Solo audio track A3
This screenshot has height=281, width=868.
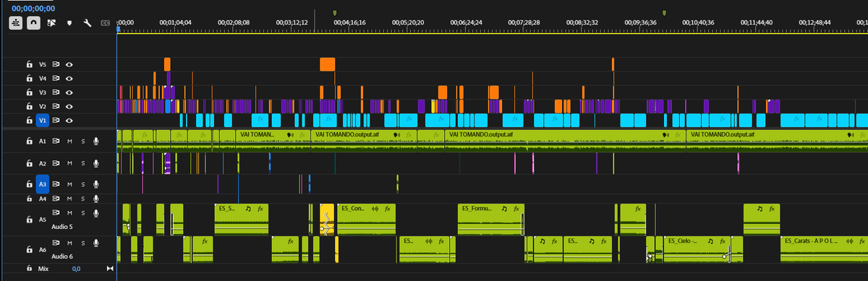pyautogui.click(x=82, y=184)
